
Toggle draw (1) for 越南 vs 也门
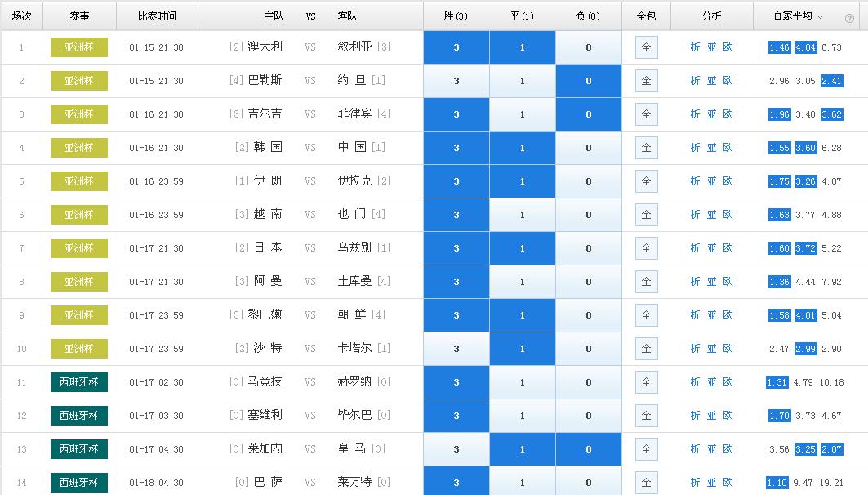coord(522,215)
